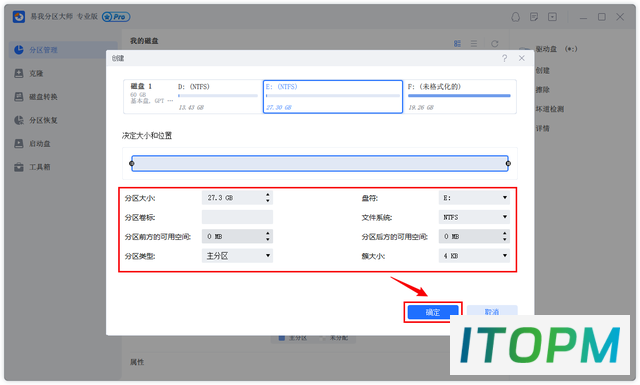Click the feedback note icon in title bar
Image resolution: width=640 pixels, height=385 pixels.
tap(534, 17)
